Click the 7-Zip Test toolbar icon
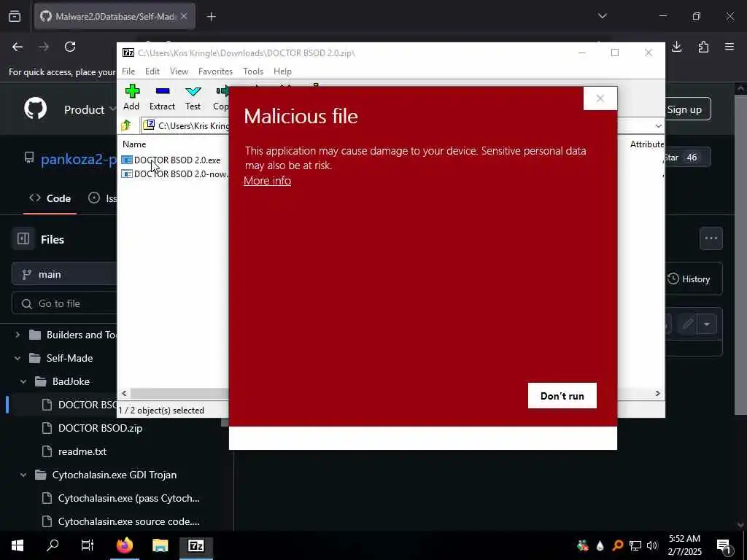Screen dimensions: 747x560 tap(193, 97)
